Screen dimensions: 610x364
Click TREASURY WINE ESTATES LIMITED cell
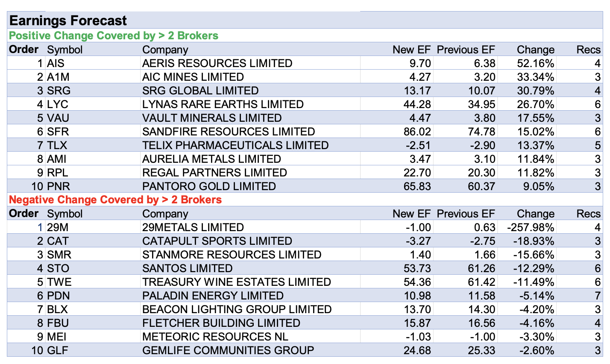[236, 282]
